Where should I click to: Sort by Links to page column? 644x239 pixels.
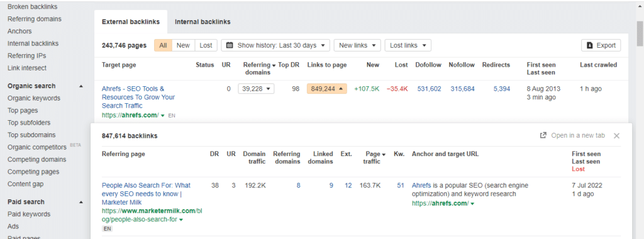pos(327,65)
